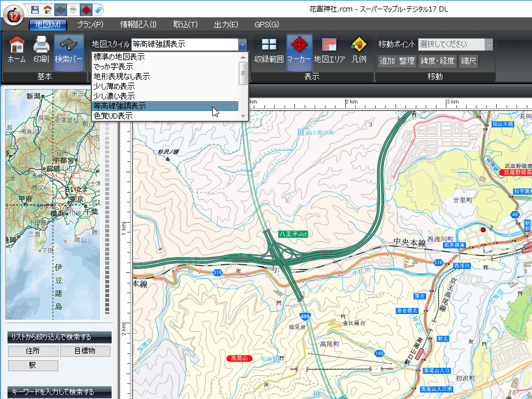Click the route 189 shield on map
Screen dimensions: 532x399
[379, 353]
